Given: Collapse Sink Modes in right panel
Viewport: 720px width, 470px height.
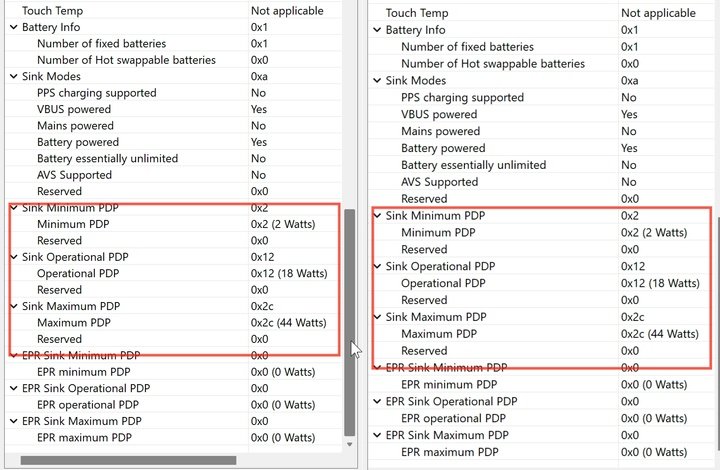Looking at the screenshot, I should pyautogui.click(x=377, y=80).
